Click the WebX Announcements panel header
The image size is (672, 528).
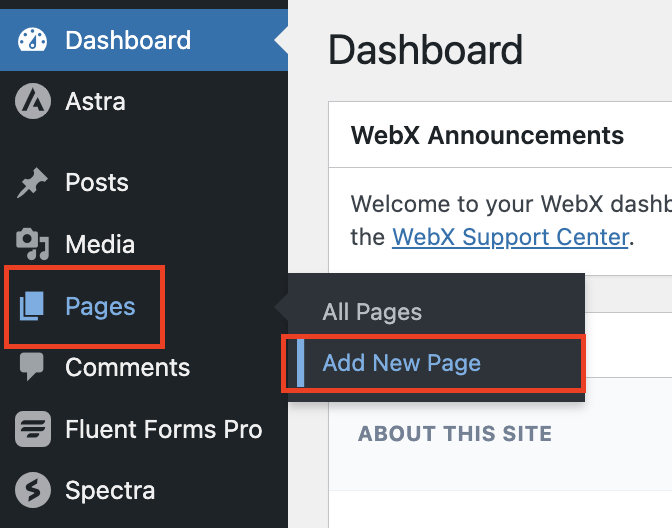click(x=500, y=135)
